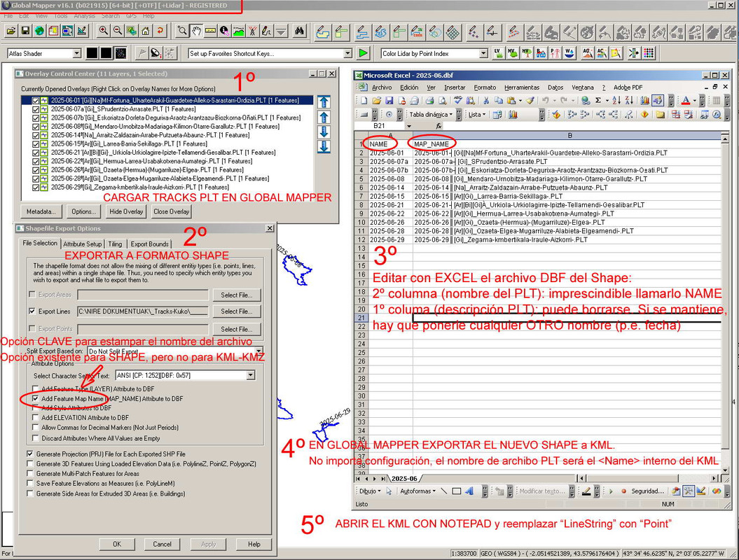Click Excel AutoSum sigma icon
739x560 pixels.
point(598,100)
